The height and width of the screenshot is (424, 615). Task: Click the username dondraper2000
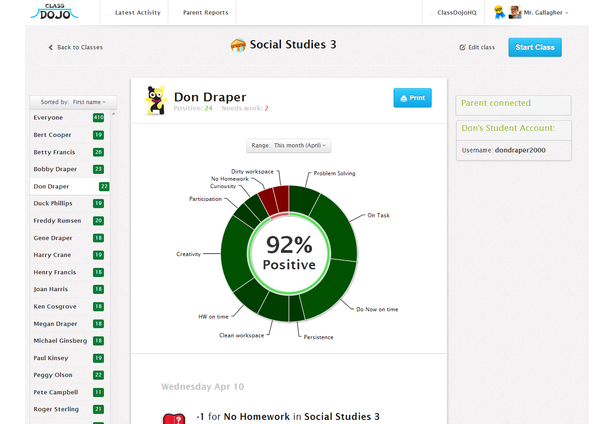pyautogui.click(x=520, y=150)
